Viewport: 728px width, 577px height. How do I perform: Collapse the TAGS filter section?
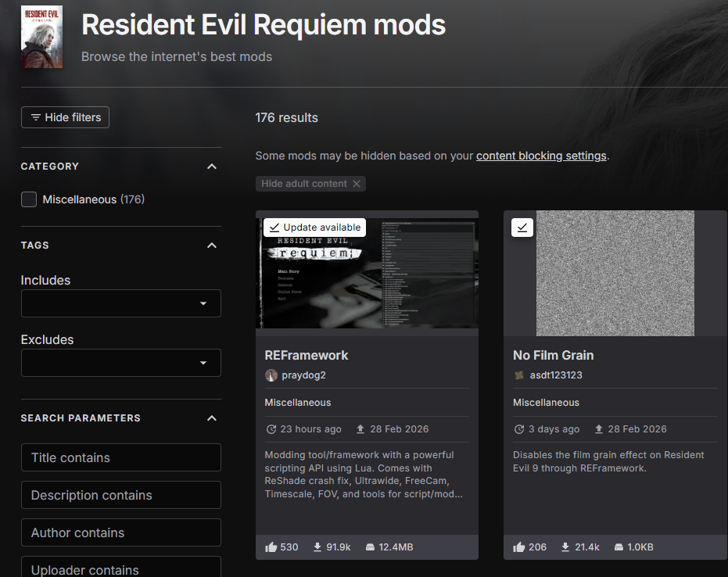click(212, 245)
